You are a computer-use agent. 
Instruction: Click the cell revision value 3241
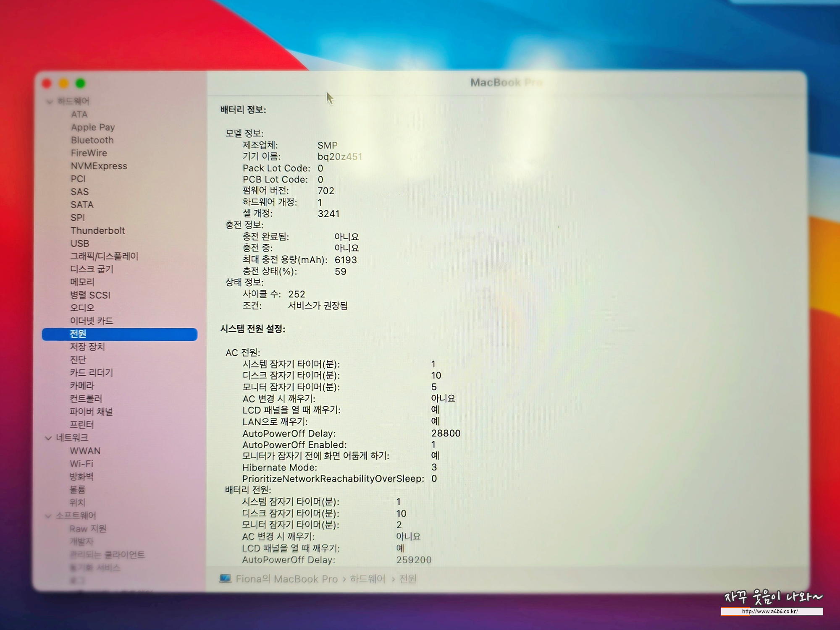click(x=328, y=214)
